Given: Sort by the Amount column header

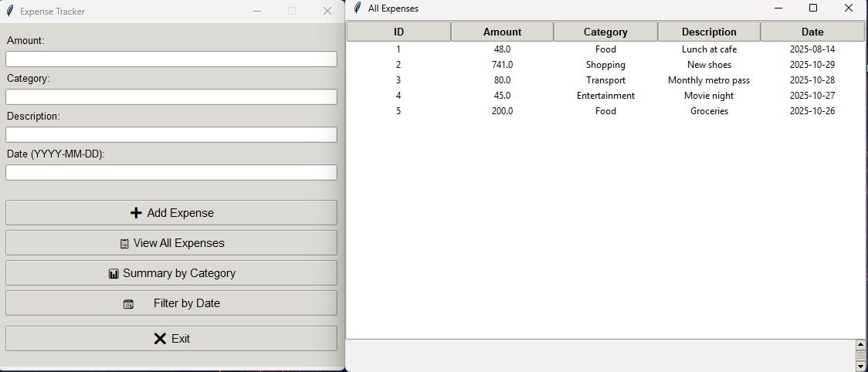Looking at the screenshot, I should (x=502, y=32).
